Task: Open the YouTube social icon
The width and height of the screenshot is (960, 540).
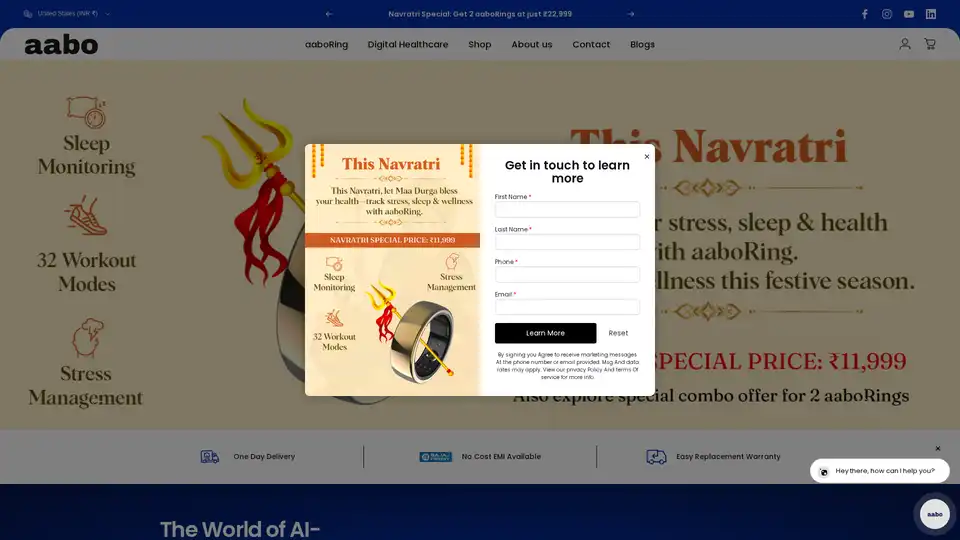Action: [909, 14]
